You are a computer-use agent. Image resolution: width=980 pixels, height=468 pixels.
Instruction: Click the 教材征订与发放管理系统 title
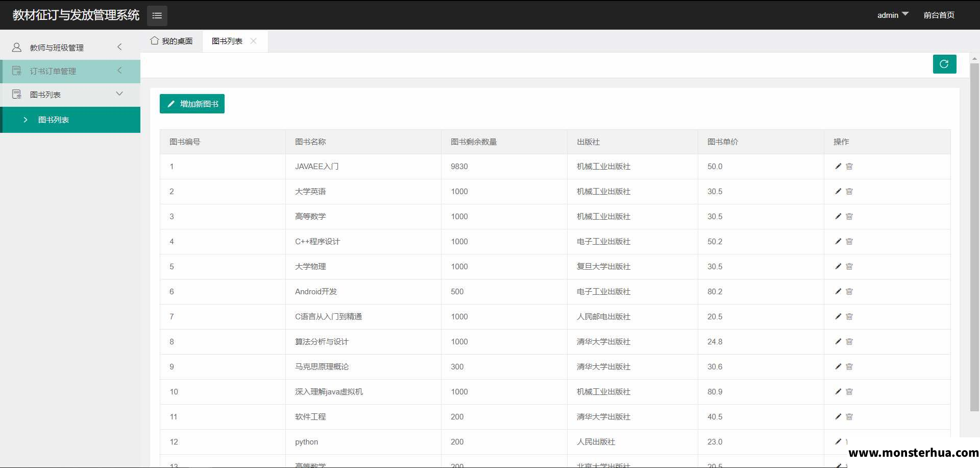(76, 15)
